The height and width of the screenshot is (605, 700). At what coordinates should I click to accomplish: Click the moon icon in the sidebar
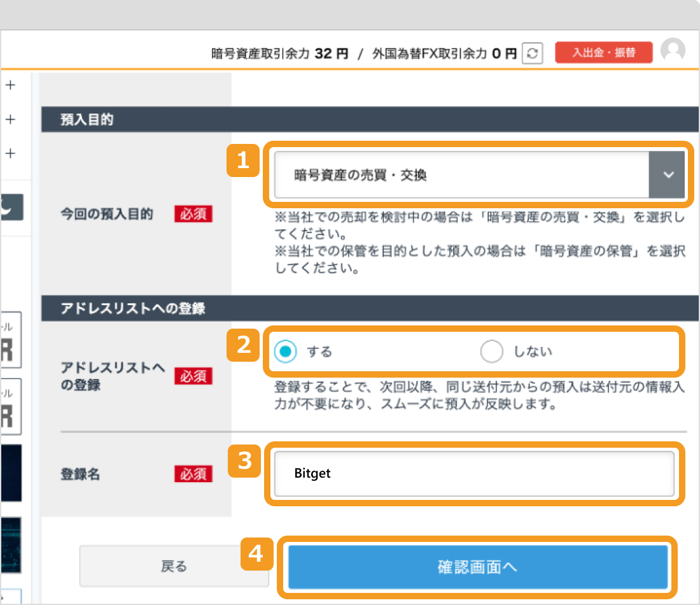point(11,207)
